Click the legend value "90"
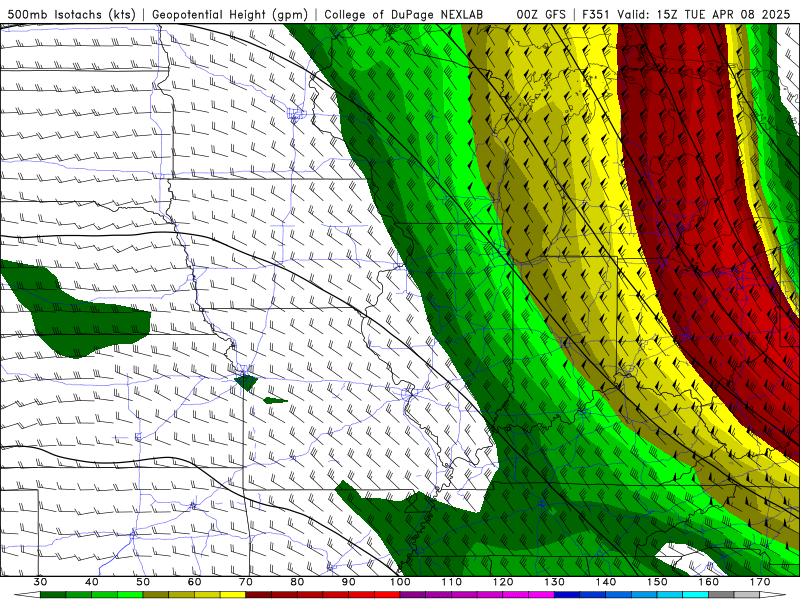The width and height of the screenshot is (800, 600). (x=349, y=582)
